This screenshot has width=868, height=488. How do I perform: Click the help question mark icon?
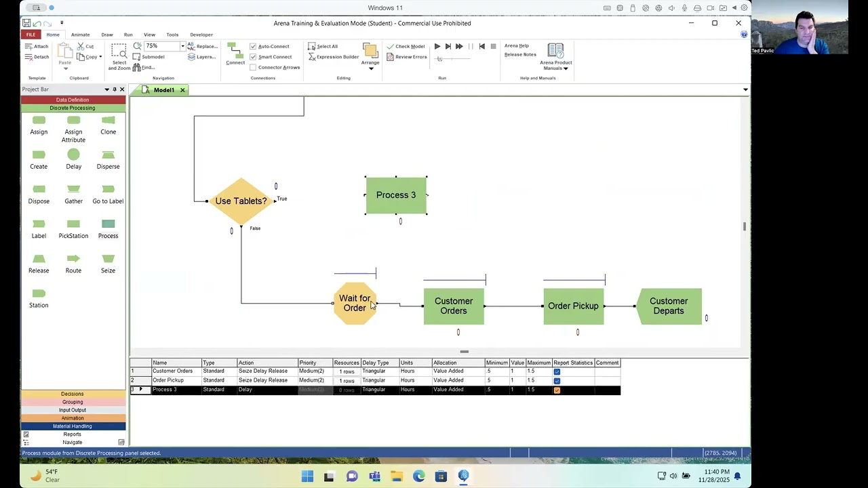[744, 35]
